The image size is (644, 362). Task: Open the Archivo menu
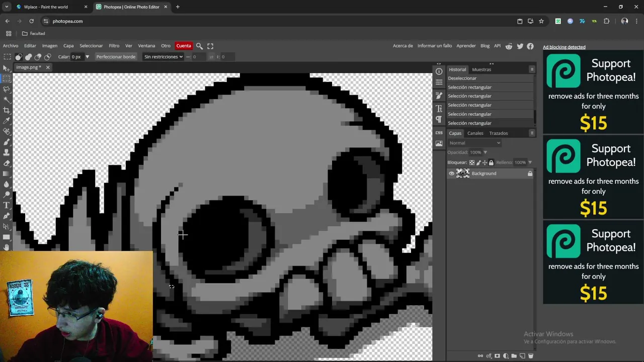[x=11, y=46]
